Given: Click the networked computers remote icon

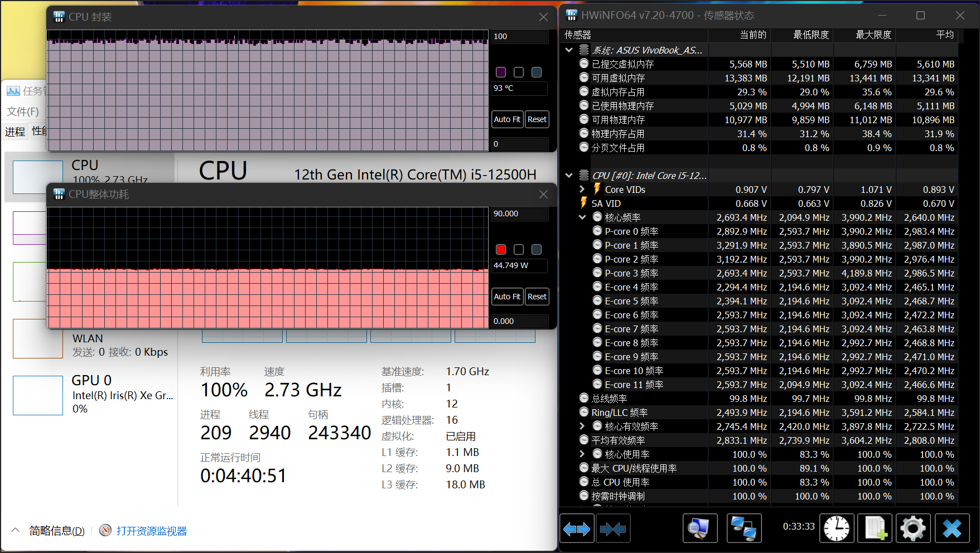Looking at the screenshot, I should [744, 528].
